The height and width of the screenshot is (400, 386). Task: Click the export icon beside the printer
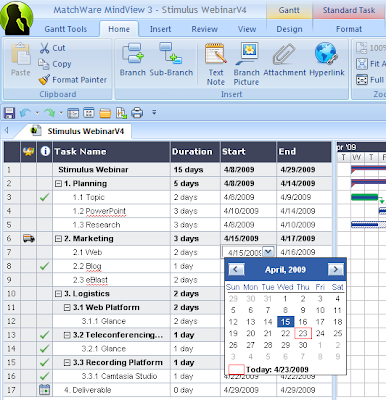tap(121, 113)
